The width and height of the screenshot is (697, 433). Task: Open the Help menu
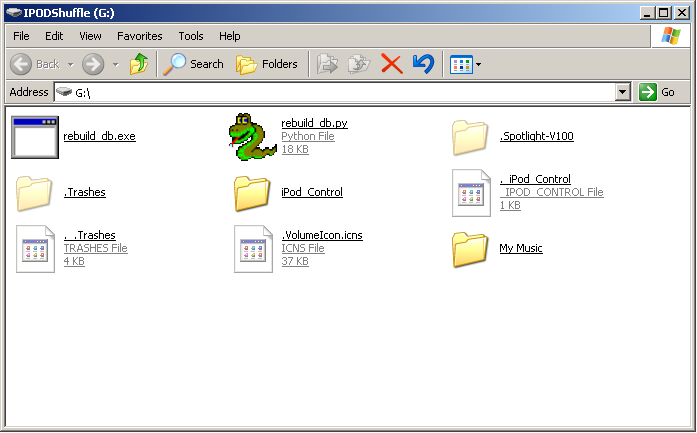point(229,36)
